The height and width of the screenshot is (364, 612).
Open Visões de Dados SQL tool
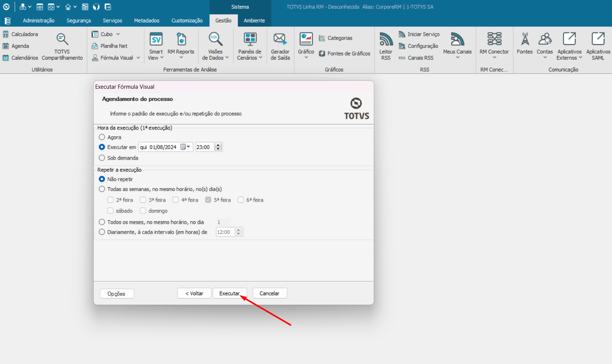pyautogui.click(x=215, y=47)
